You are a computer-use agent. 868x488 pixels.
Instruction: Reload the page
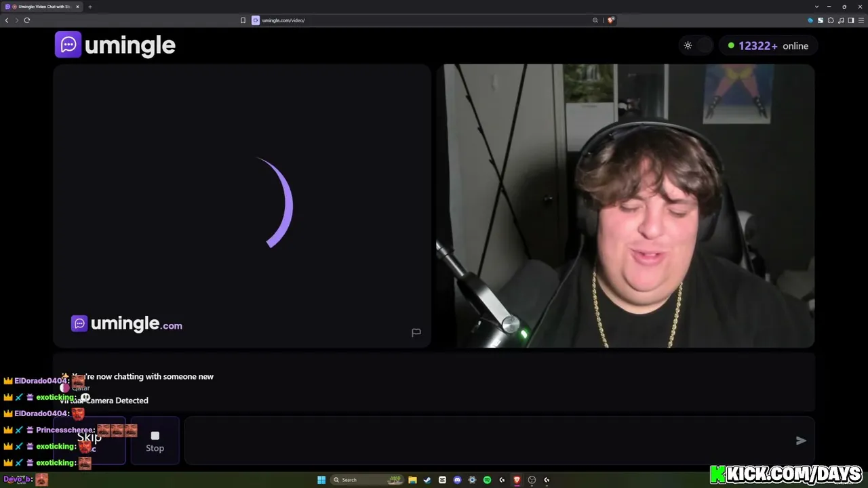27,20
